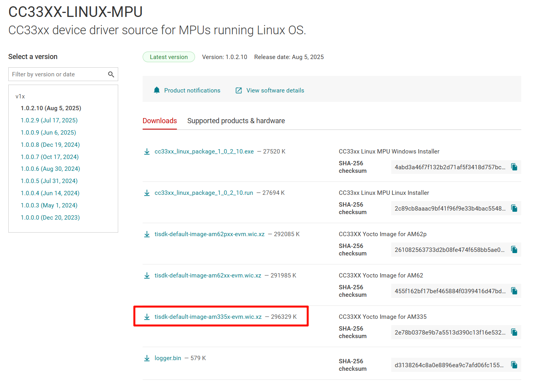Image resolution: width=537 pixels, height=392 pixels.
Task: Copy checksum for AM62p Yocto Image
Action: (514, 250)
